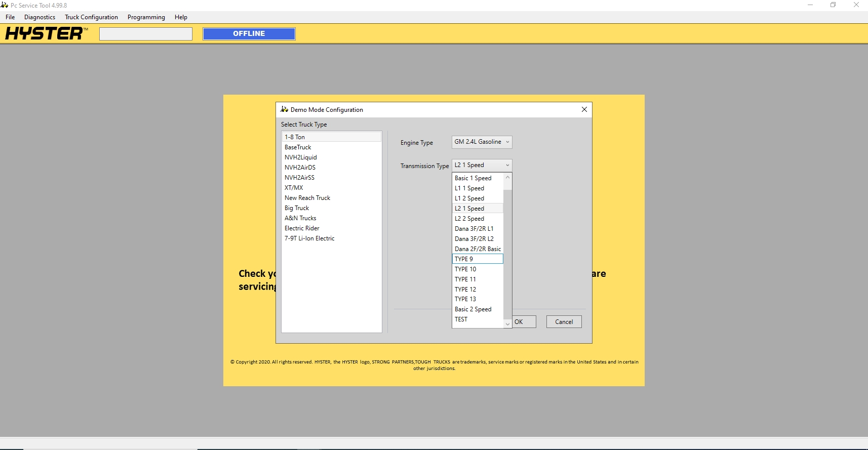Select NVH2Liquid truck type
The height and width of the screenshot is (450, 868).
tap(331, 157)
